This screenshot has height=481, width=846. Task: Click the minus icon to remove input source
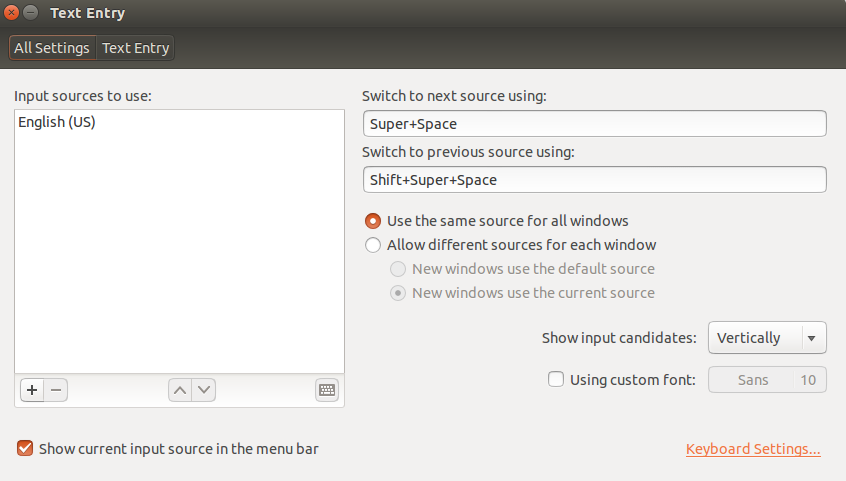pos(55,390)
